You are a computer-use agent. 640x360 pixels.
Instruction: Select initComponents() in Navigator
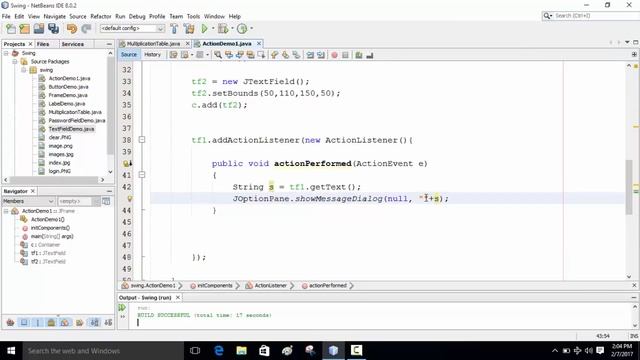click(x=50, y=228)
